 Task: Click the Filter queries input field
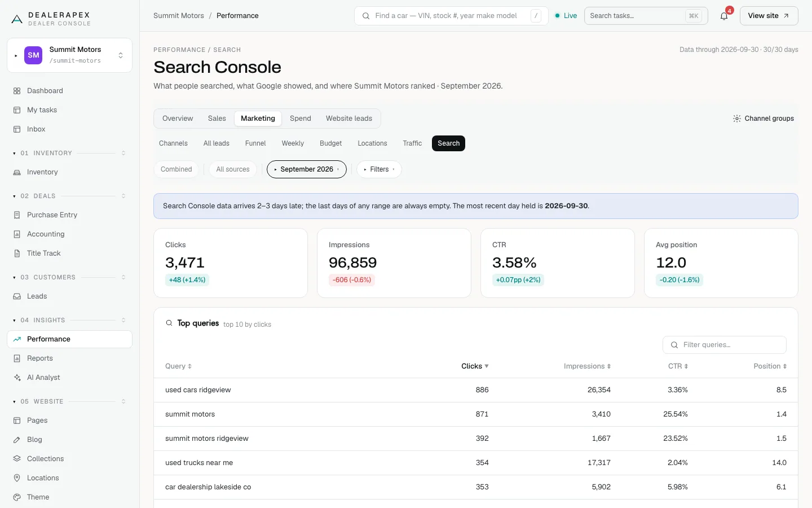click(x=725, y=345)
